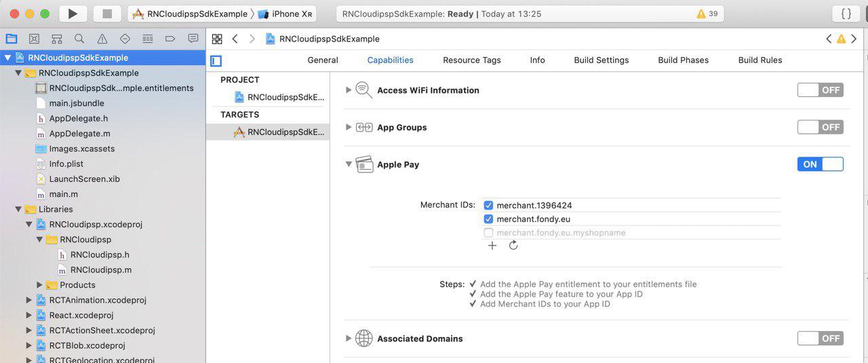Open the code snippets library braces button
868x363 pixels.
(x=846, y=14)
